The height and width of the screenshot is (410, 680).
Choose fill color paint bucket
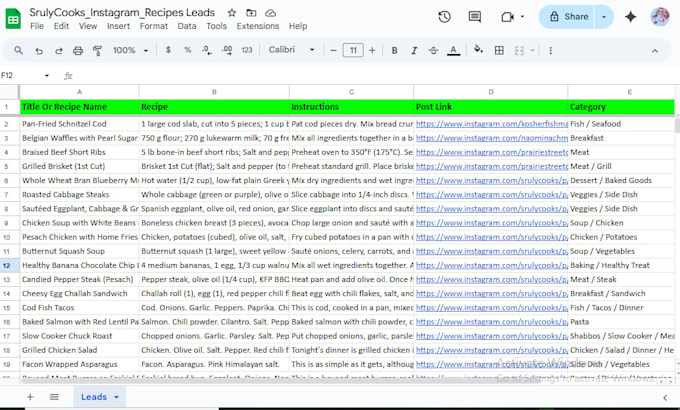coord(478,50)
